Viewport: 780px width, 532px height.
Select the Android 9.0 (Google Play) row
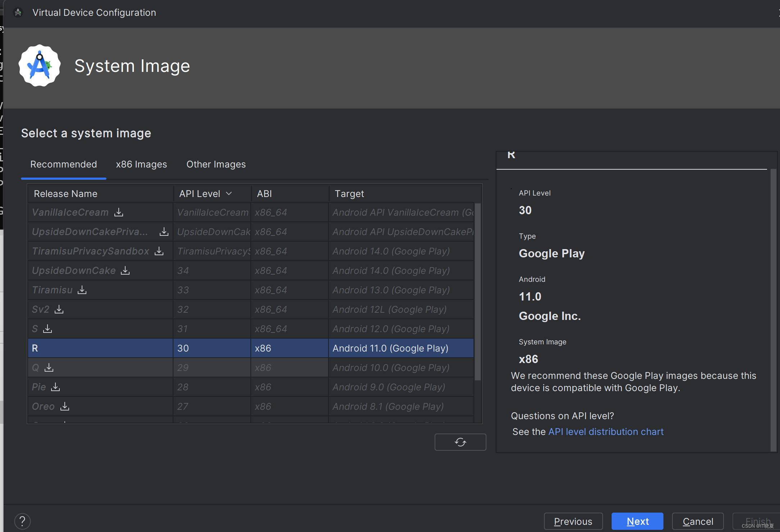(x=251, y=387)
